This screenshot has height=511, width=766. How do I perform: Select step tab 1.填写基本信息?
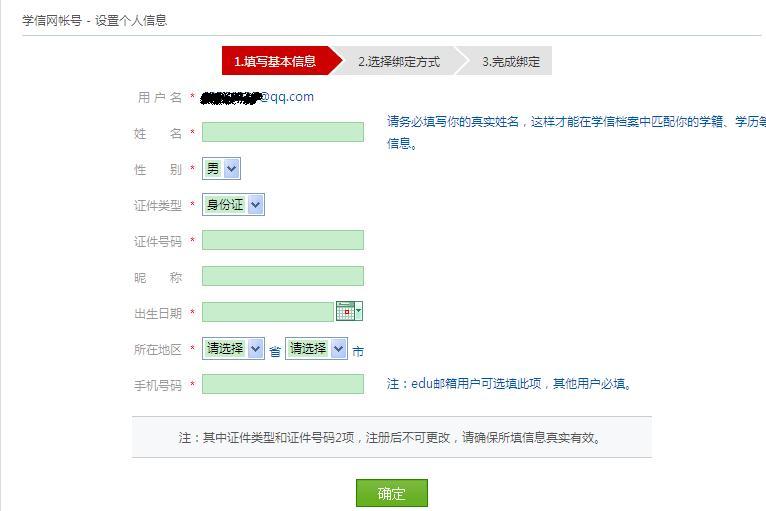(x=275, y=61)
